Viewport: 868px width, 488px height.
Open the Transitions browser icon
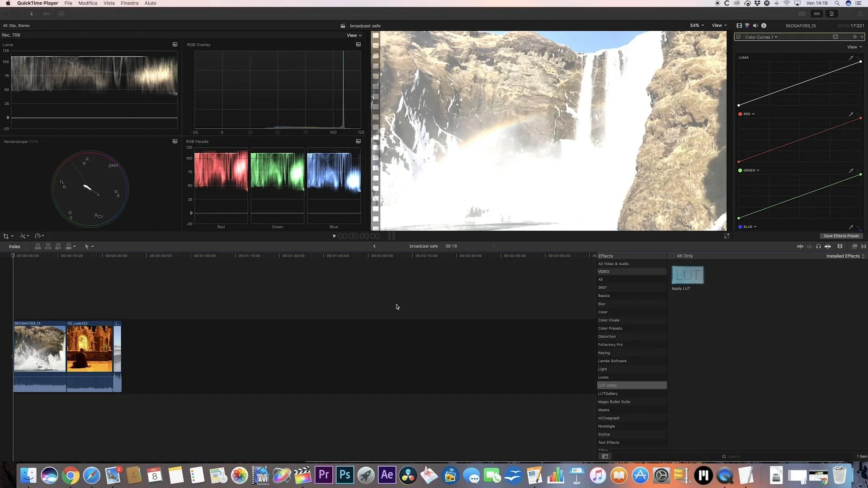coord(863,246)
